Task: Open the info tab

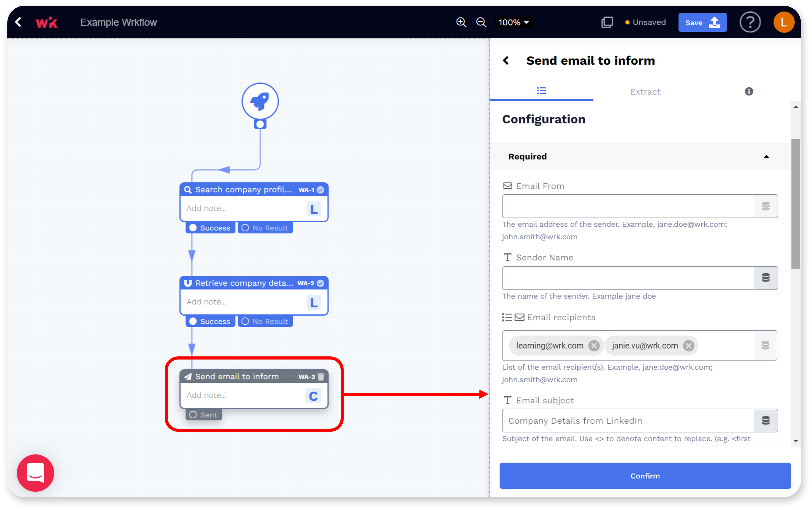Action: click(749, 91)
